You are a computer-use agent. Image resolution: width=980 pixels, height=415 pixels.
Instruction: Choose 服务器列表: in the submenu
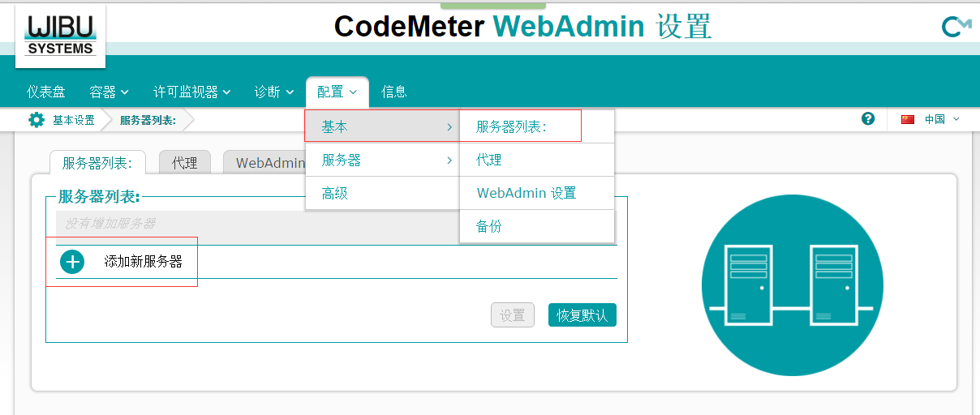(537, 126)
